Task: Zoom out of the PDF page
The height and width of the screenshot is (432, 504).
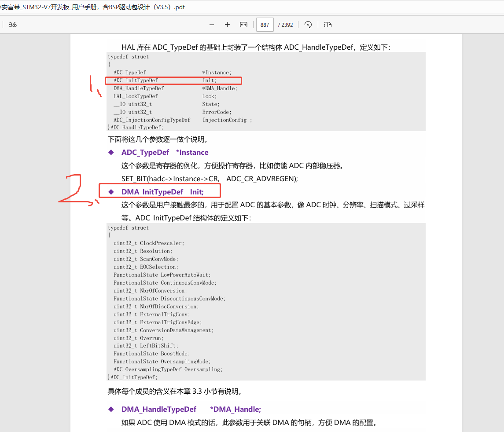Action: pos(212,25)
